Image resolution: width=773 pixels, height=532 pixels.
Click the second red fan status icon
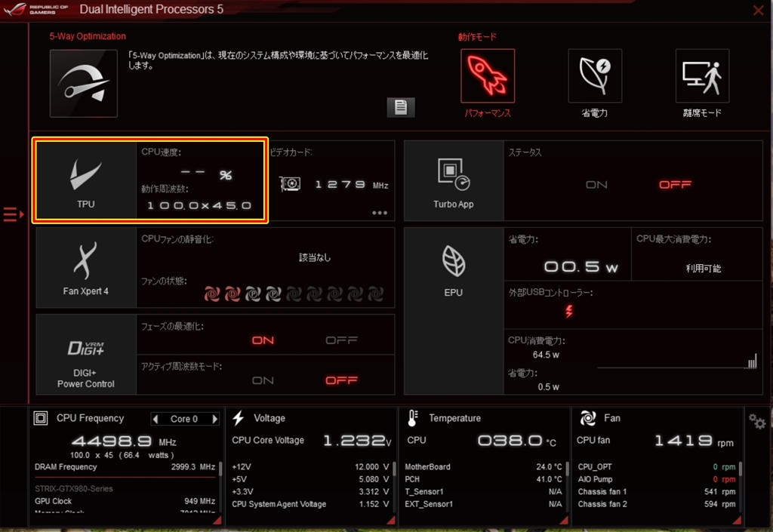click(233, 294)
